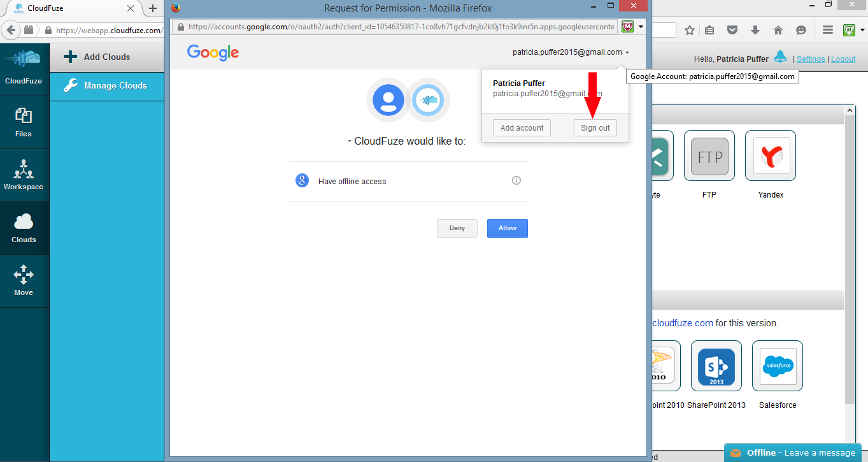Click the CloudFuze app circle icon
Image resolution: width=868 pixels, height=462 pixels.
click(x=429, y=100)
